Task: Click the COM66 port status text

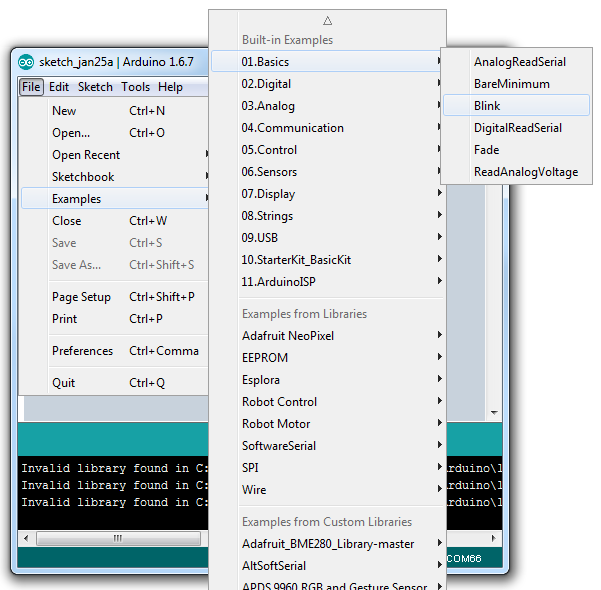Action: 464,559
